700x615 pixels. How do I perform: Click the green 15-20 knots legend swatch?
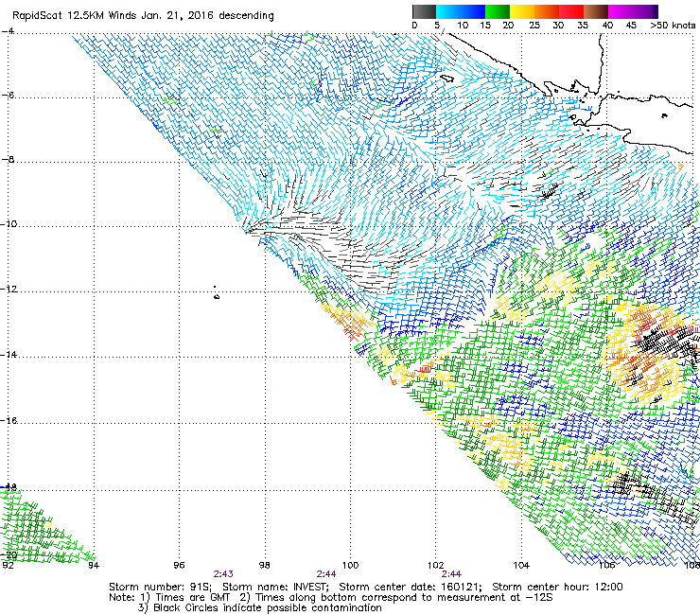[x=498, y=11]
